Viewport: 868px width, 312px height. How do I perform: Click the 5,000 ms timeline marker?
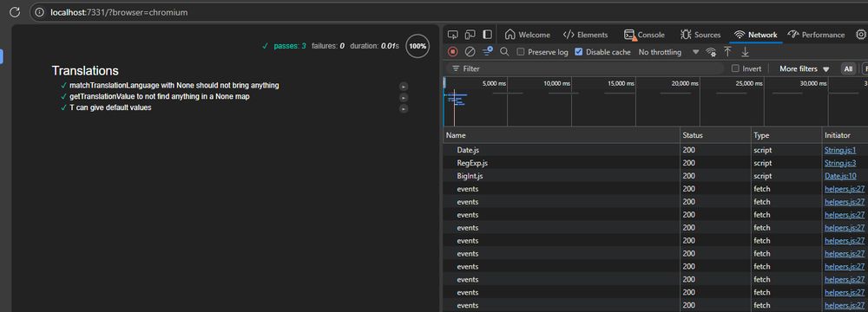(x=494, y=83)
